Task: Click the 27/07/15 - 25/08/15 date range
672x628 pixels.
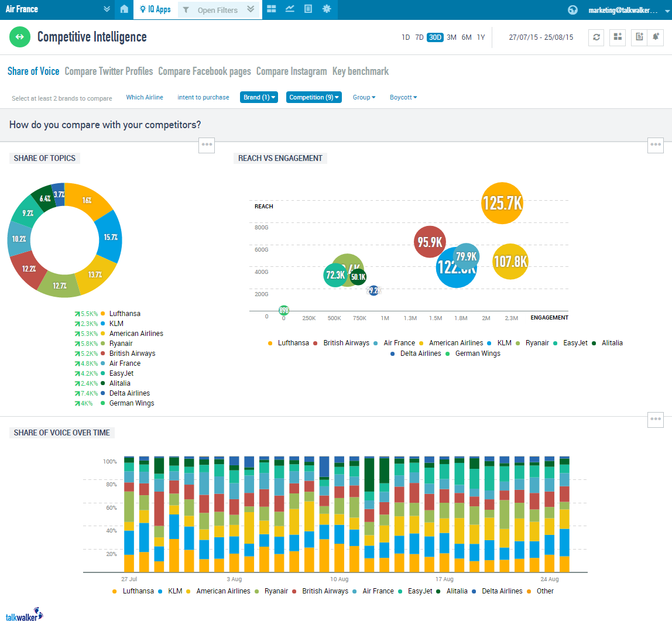Action: point(541,37)
